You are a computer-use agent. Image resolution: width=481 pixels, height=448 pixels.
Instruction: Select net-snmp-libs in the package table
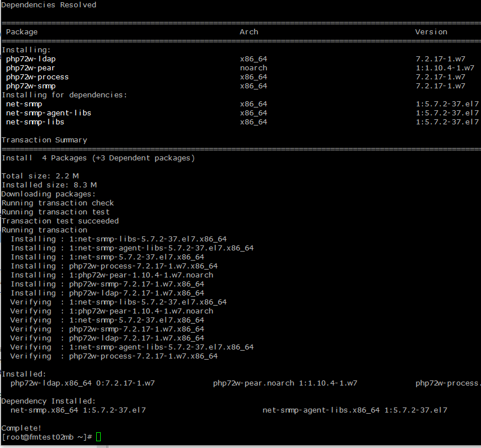pos(35,122)
